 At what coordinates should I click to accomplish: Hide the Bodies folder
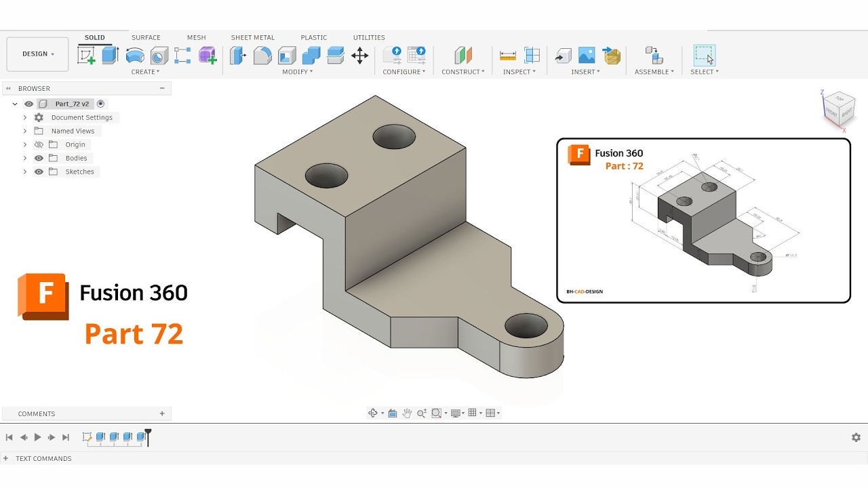point(39,158)
